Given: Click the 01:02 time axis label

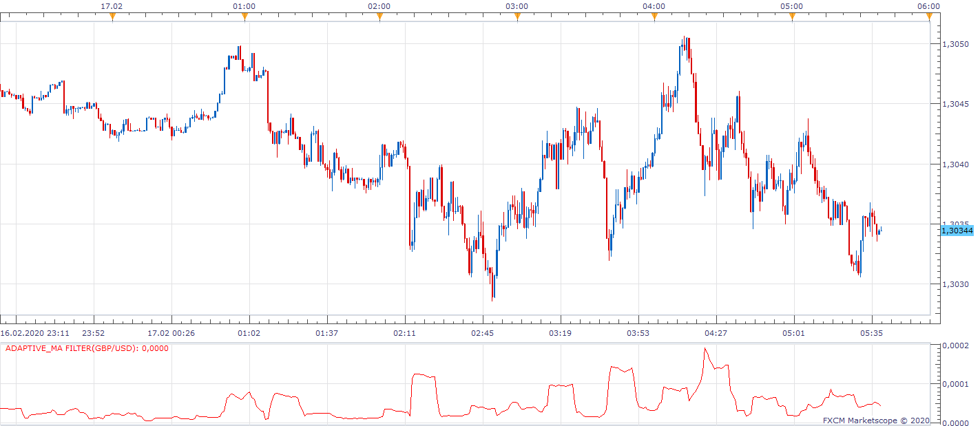Looking at the screenshot, I should [x=249, y=333].
